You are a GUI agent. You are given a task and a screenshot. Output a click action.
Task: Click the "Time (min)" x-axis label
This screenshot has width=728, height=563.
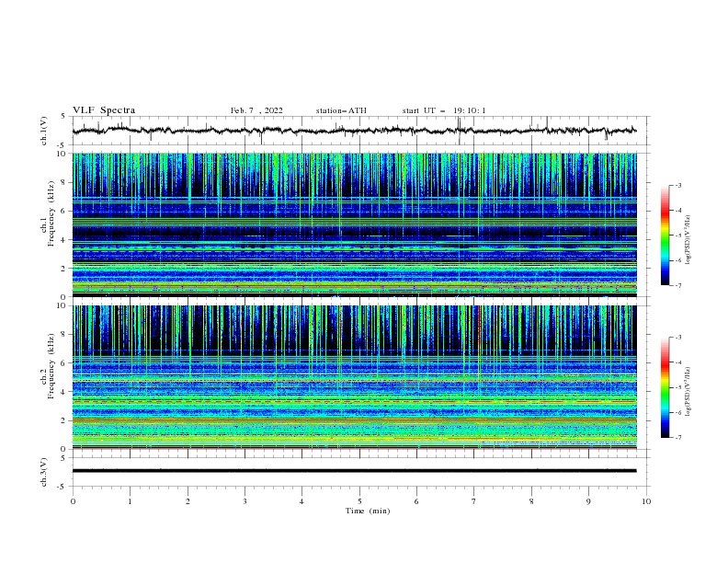tap(368, 511)
